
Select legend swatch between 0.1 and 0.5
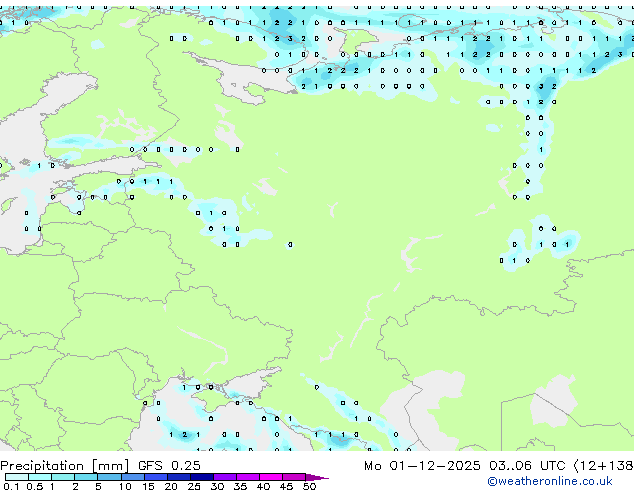[17, 477]
